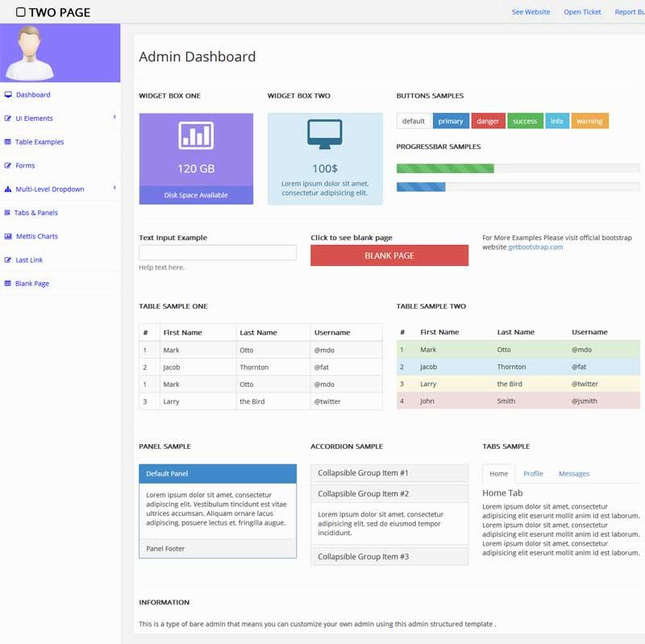This screenshot has height=644, width=645.
Task: Click the Open Ticket link in the header
Action: pos(582,12)
